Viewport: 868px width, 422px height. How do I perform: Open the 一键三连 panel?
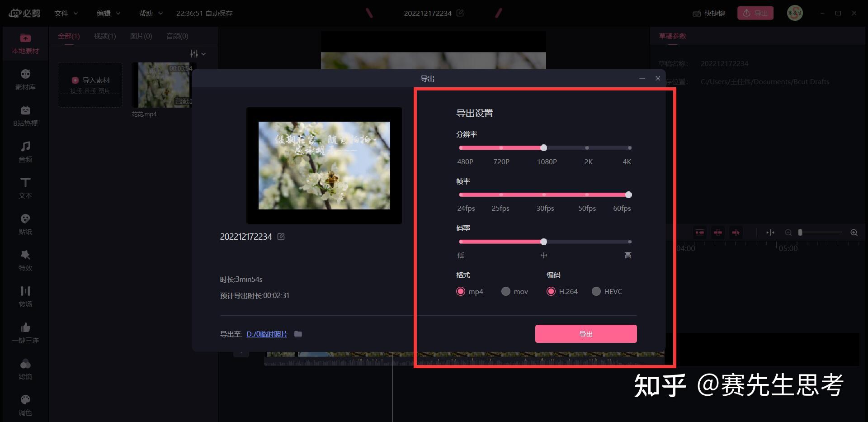tap(25, 333)
